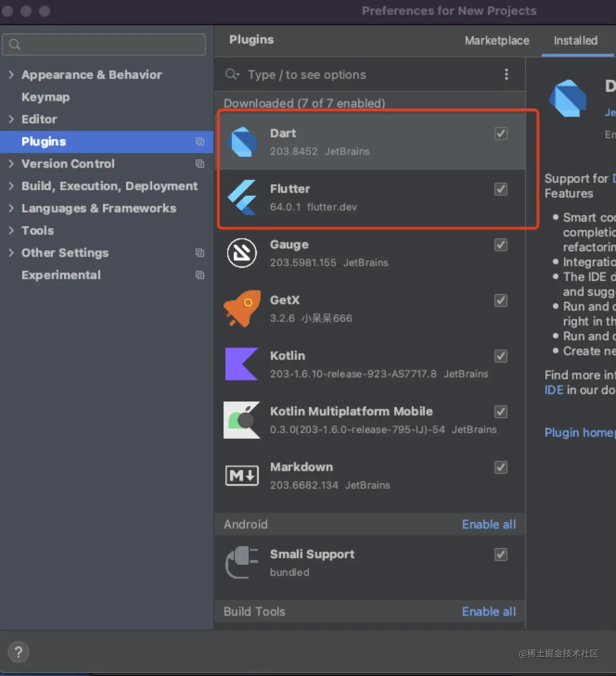
Task: Click Enable all for Build Tools
Action: point(489,611)
